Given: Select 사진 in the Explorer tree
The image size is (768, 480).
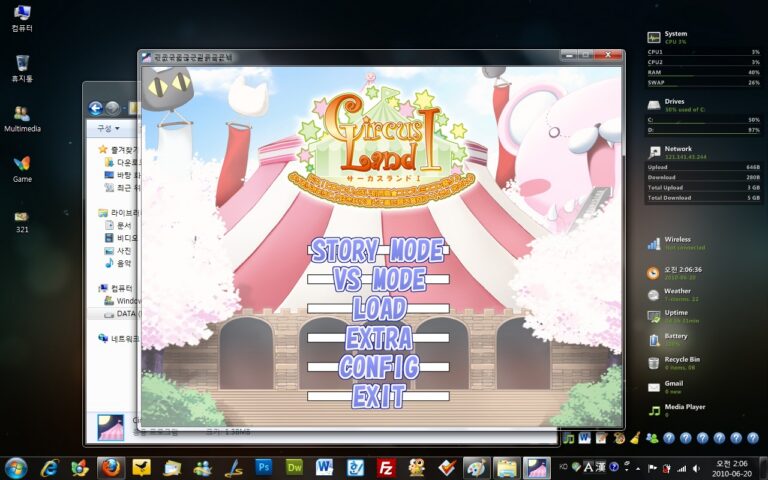Looking at the screenshot, I should (x=119, y=251).
